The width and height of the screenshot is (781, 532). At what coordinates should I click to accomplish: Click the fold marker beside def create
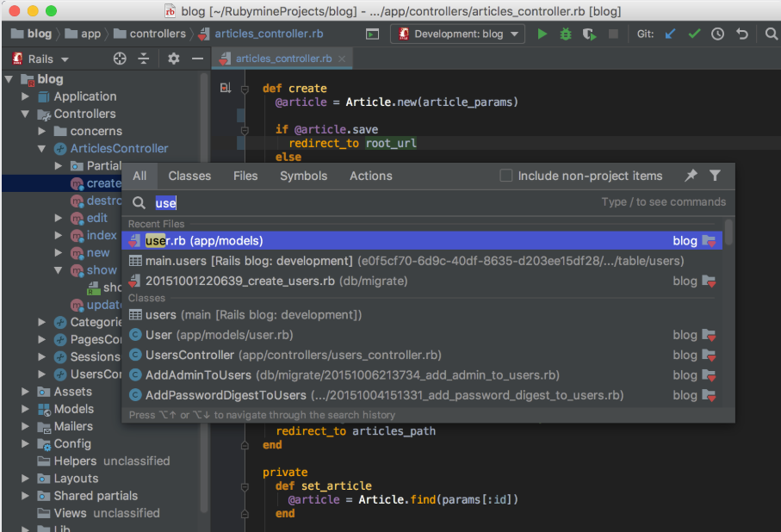[x=245, y=90]
